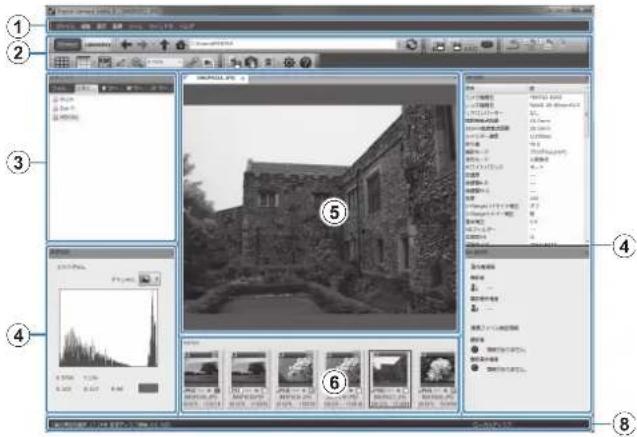Screen dimensions: 637x437
Task: Close the IMGP0164.JPG image tab
Action: click(243, 79)
